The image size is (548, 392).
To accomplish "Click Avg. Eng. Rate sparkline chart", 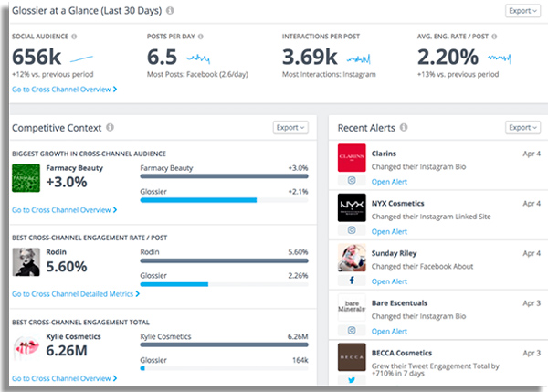I will pos(500,58).
